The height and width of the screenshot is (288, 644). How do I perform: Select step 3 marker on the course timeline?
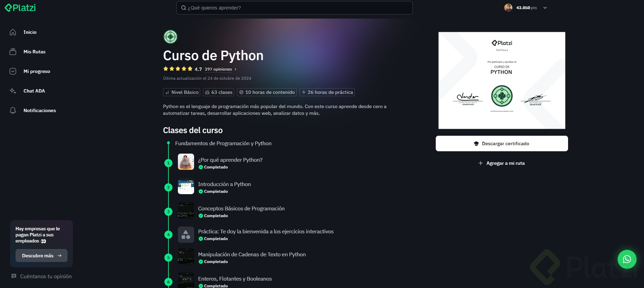(168, 212)
